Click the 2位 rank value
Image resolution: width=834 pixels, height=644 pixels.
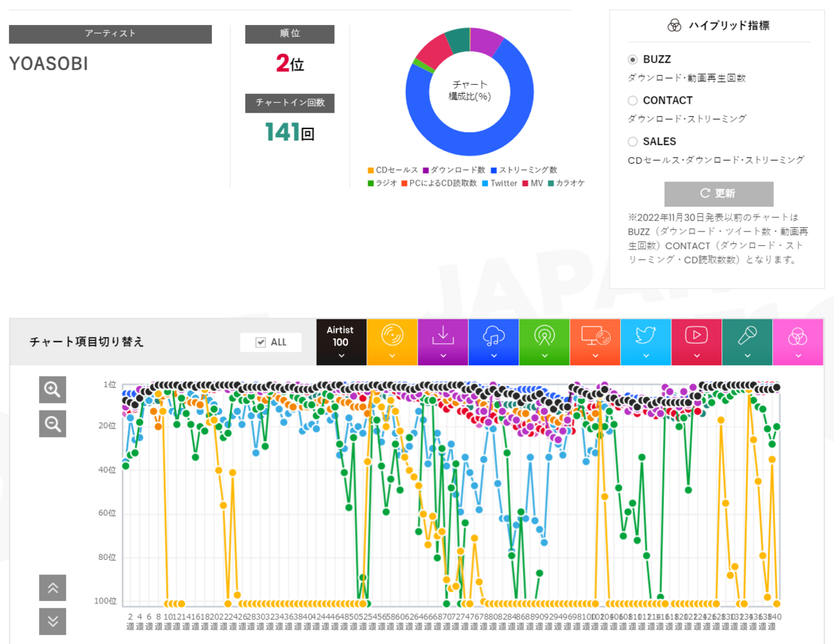point(290,64)
